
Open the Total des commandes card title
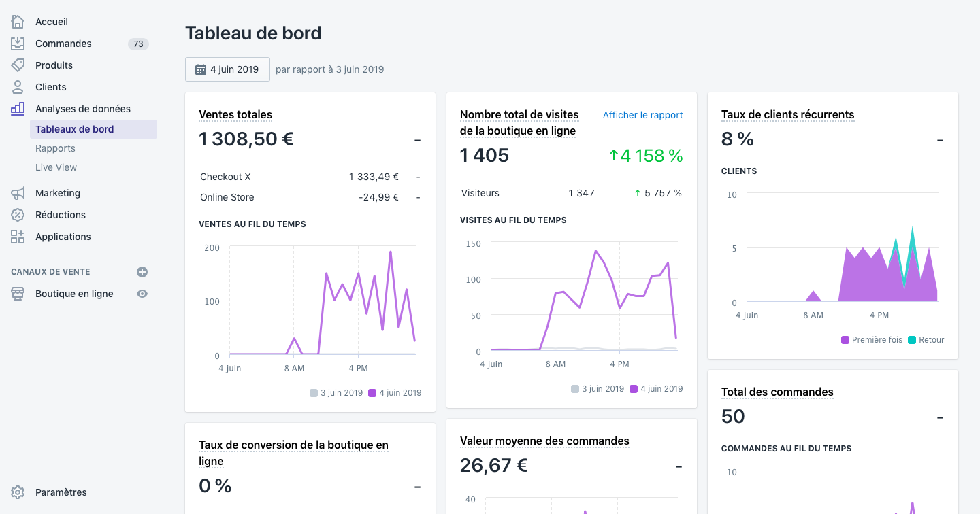(777, 392)
